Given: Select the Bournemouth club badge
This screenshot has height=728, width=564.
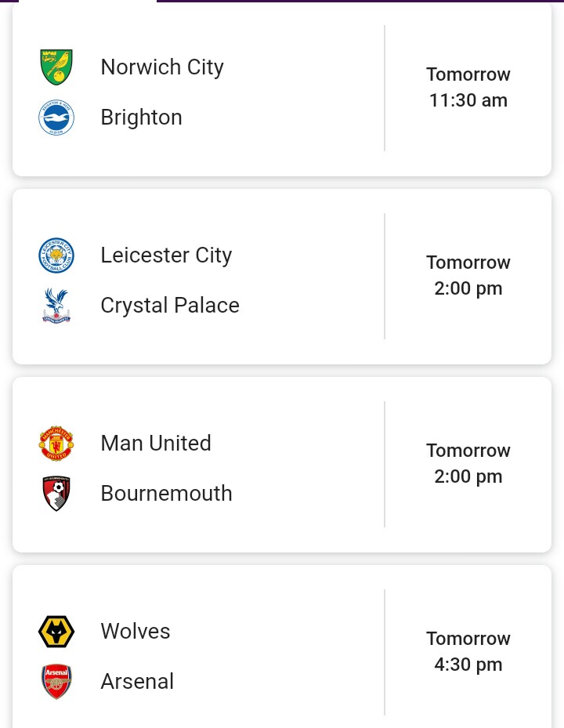Looking at the screenshot, I should click(56, 494).
